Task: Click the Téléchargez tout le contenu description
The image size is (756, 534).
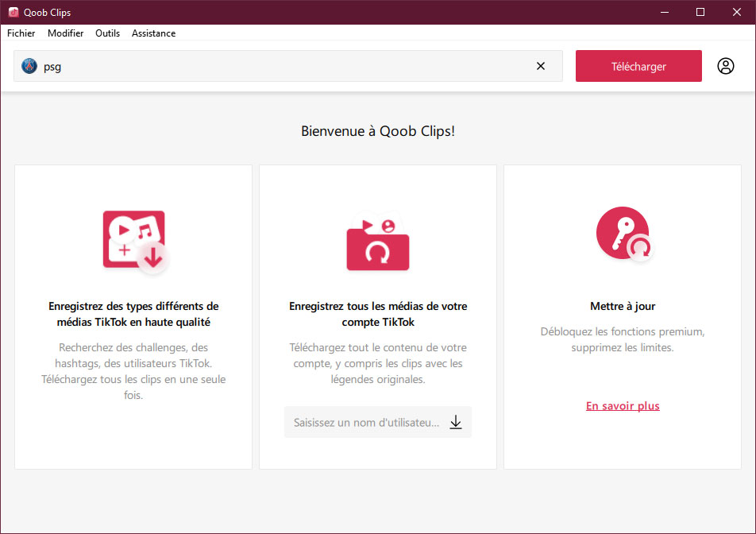Action: click(378, 363)
